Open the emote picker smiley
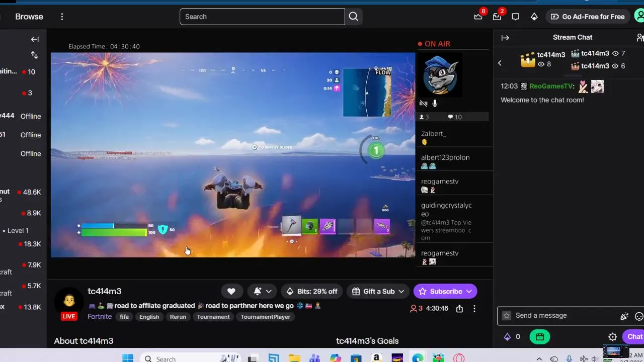 639,316
